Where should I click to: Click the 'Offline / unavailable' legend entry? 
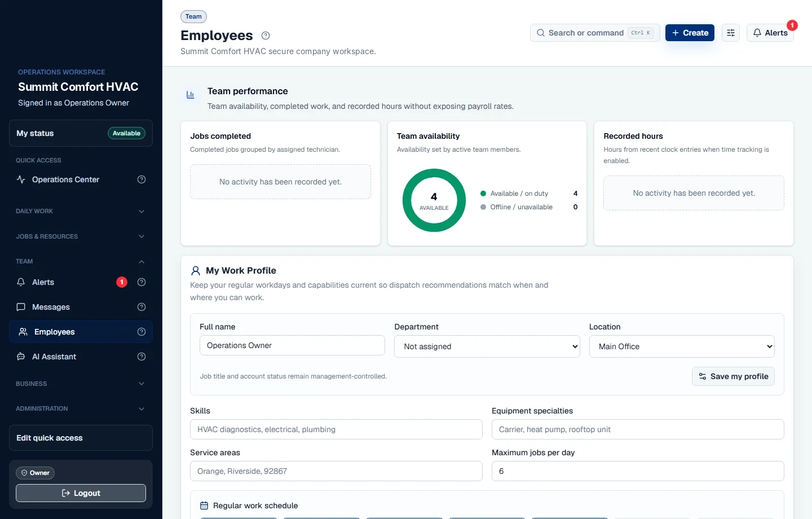[529, 207]
